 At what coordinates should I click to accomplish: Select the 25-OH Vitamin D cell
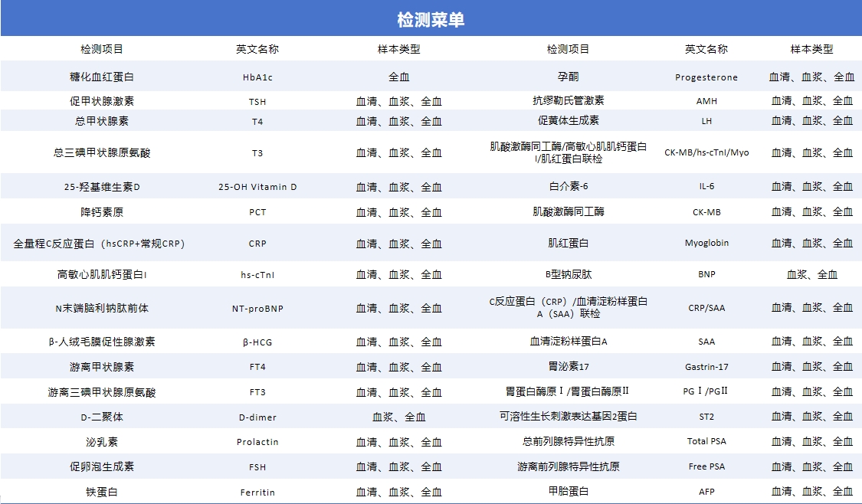tap(257, 187)
